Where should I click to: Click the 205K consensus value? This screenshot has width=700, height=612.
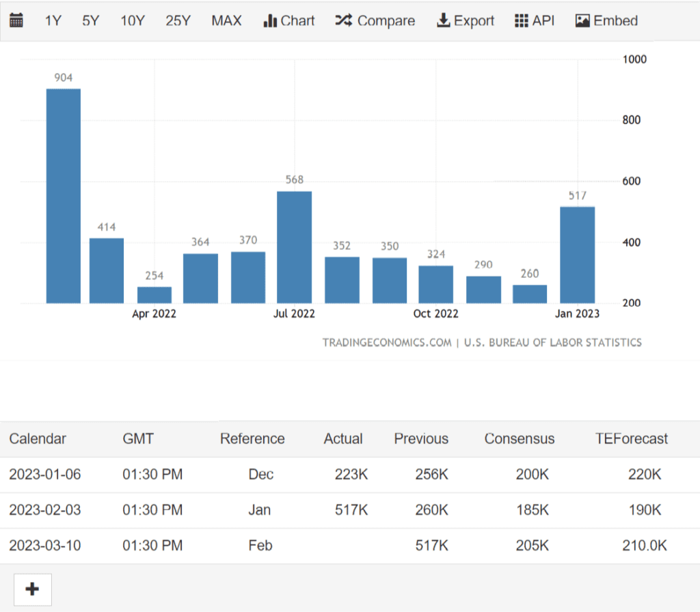coord(532,546)
